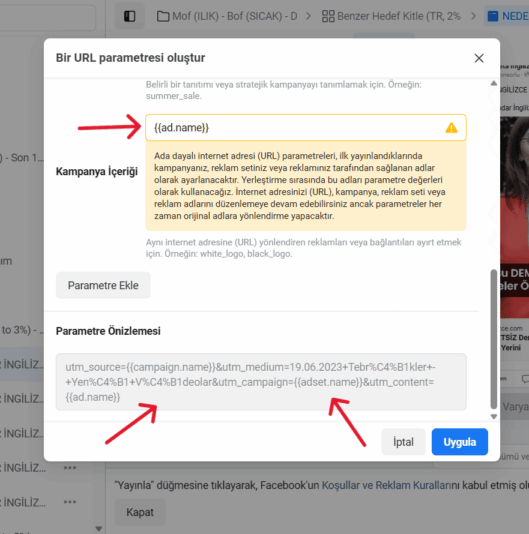Click the Bir URL parametresi oluştur title
This screenshot has height=534, width=529.
coord(130,58)
